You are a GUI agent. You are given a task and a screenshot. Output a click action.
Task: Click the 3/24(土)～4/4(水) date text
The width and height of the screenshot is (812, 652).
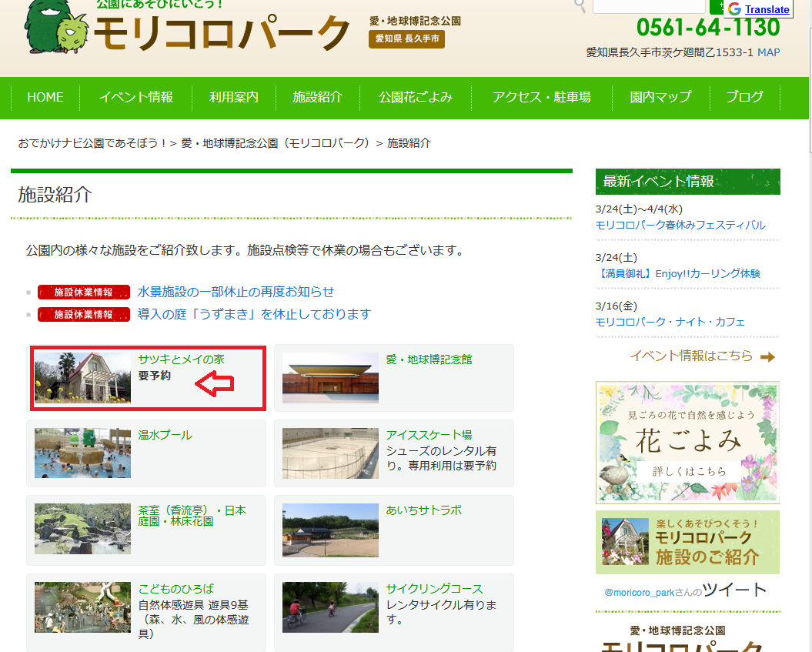(639, 209)
